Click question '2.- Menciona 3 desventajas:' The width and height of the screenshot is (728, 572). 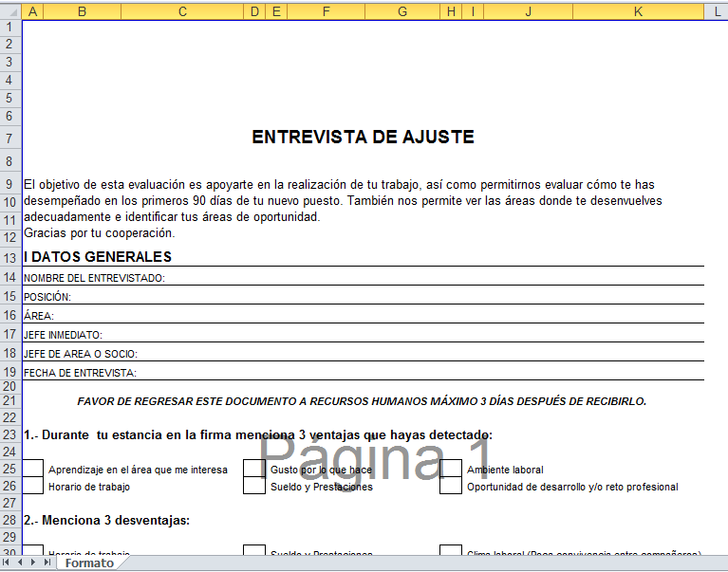click(x=107, y=521)
